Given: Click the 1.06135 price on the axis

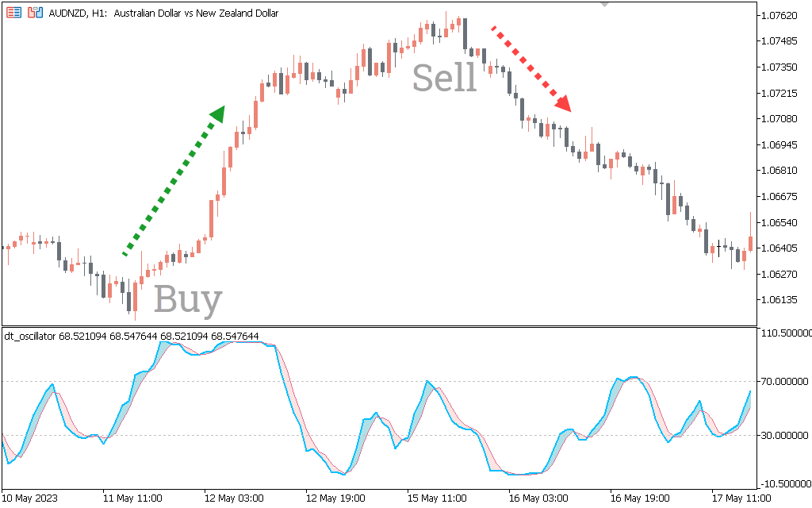Looking at the screenshot, I should click(778, 299).
